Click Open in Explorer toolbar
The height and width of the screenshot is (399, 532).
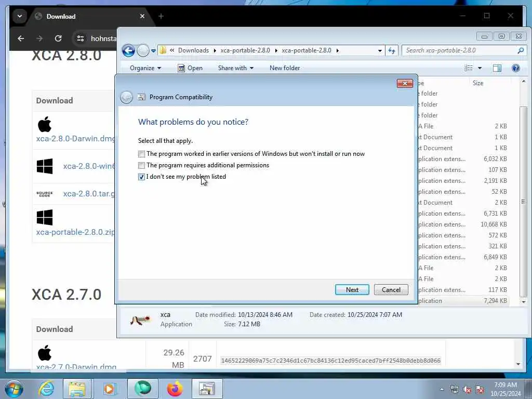point(190,68)
